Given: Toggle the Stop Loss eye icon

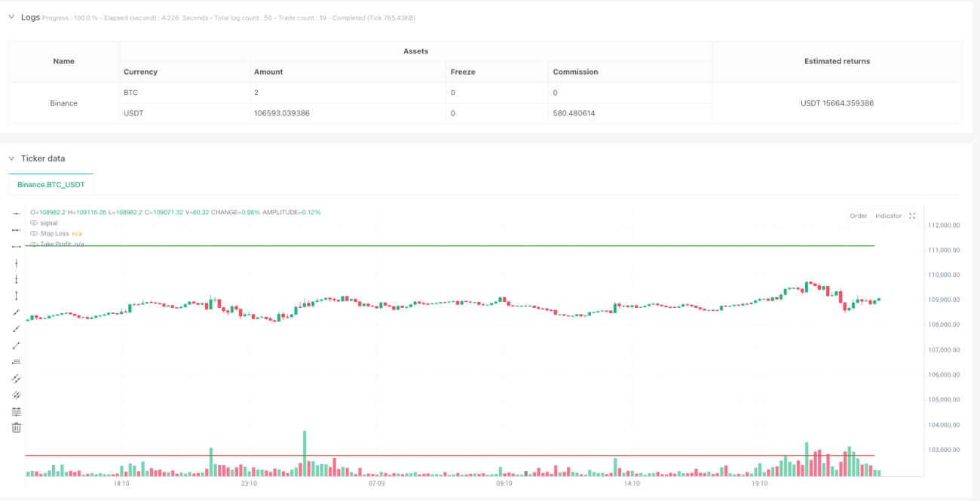Looking at the screenshot, I should click(x=33, y=234).
